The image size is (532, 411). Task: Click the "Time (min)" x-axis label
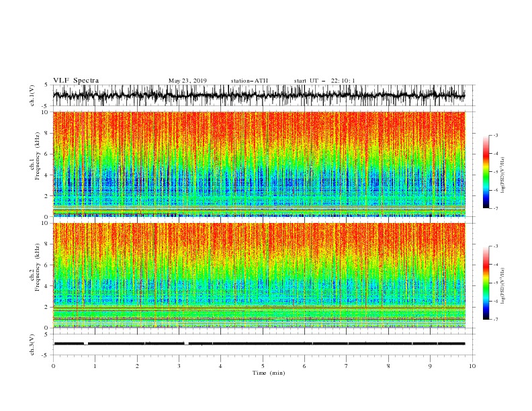click(269, 373)
